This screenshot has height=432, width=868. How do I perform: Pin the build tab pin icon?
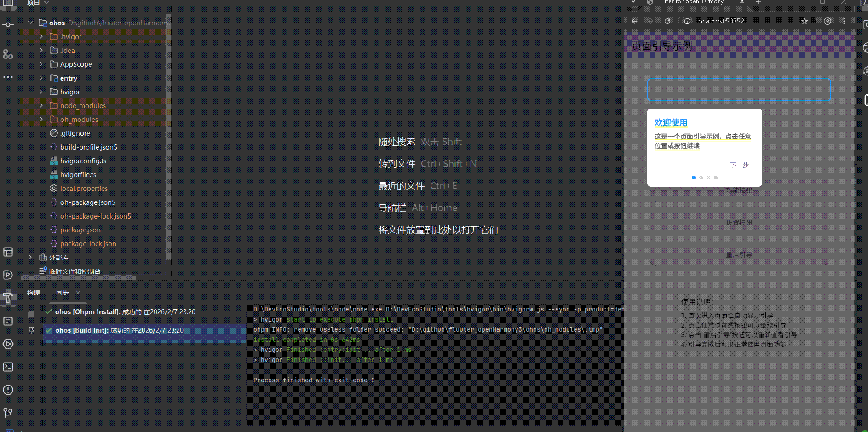(31, 330)
